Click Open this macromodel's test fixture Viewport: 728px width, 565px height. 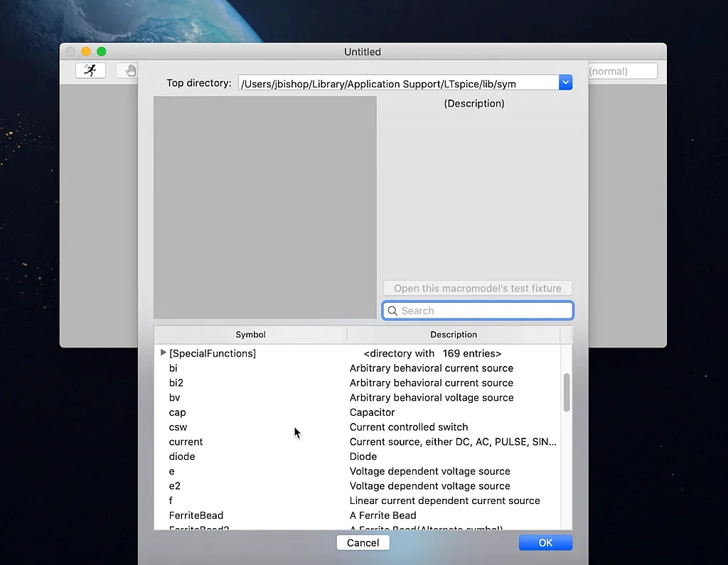(477, 289)
